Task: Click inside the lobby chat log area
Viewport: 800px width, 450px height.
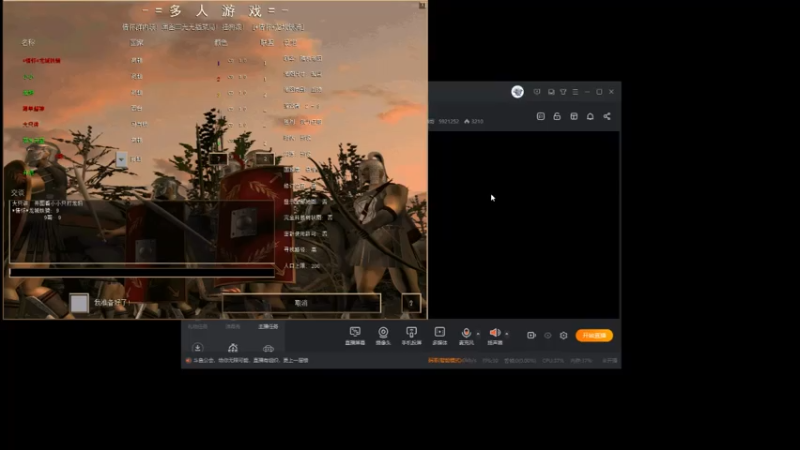Action: (x=142, y=231)
